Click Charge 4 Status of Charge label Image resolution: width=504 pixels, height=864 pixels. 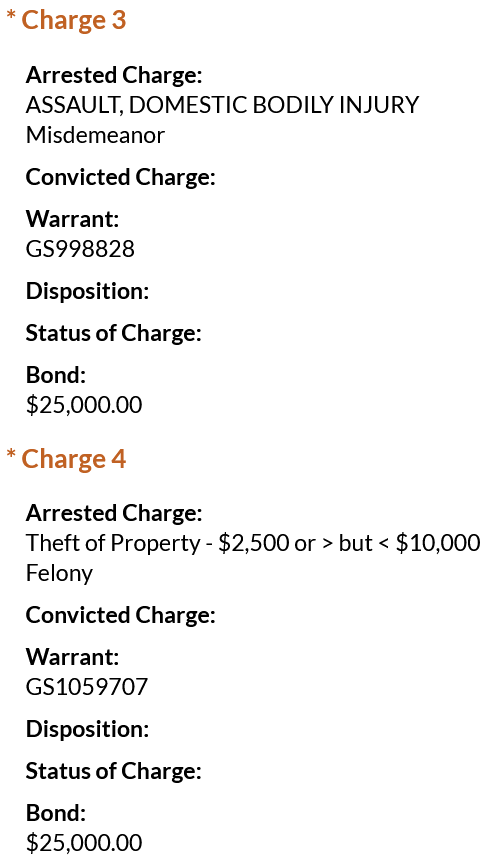[x=114, y=771]
